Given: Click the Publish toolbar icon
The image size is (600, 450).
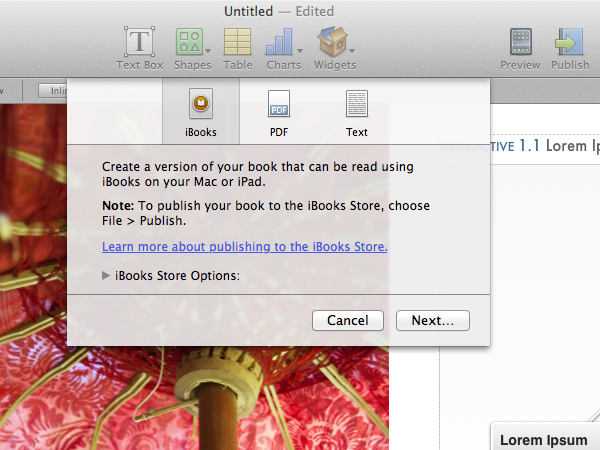Looking at the screenshot, I should click(569, 42).
